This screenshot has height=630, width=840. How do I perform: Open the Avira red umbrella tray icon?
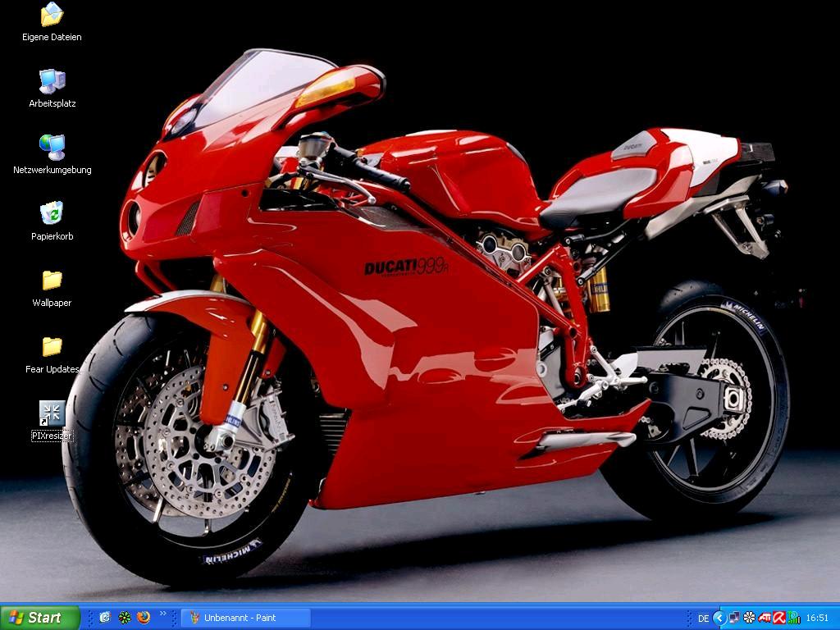778,618
